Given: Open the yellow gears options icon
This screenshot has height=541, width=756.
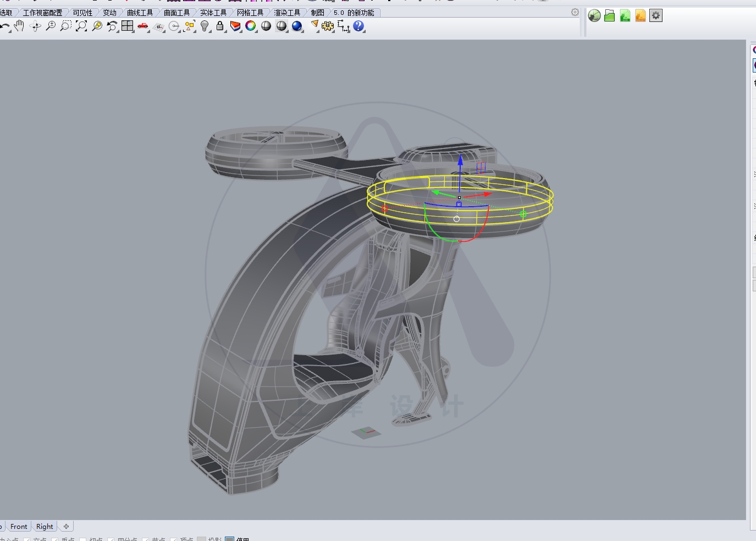Looking at the screenshot, I should (x=328, y=26).
